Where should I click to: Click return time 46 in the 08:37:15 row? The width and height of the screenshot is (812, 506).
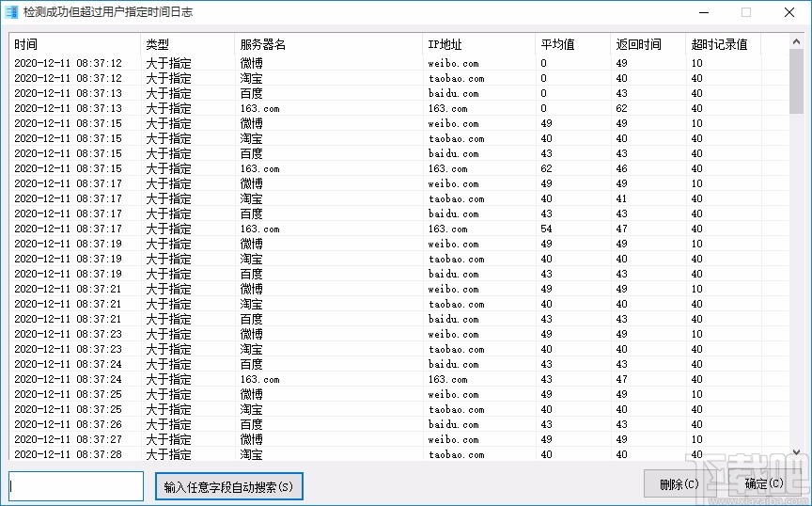[x=621, y=168]
